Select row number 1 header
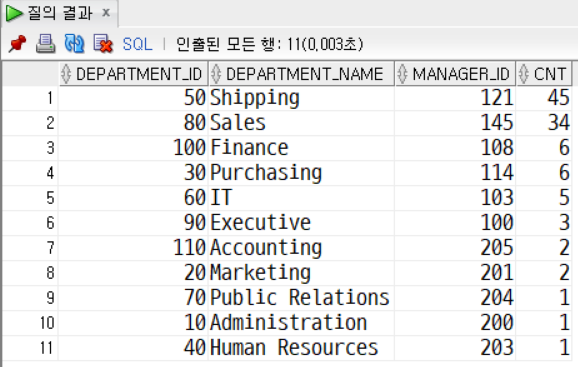Viewport: 578px width, 367px height. (x=30, y=98)
